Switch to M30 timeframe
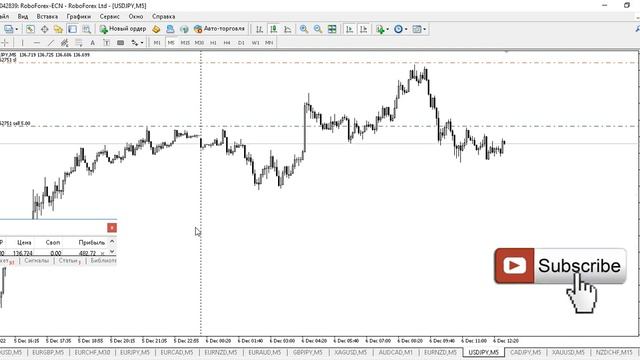 coord(199,42)
